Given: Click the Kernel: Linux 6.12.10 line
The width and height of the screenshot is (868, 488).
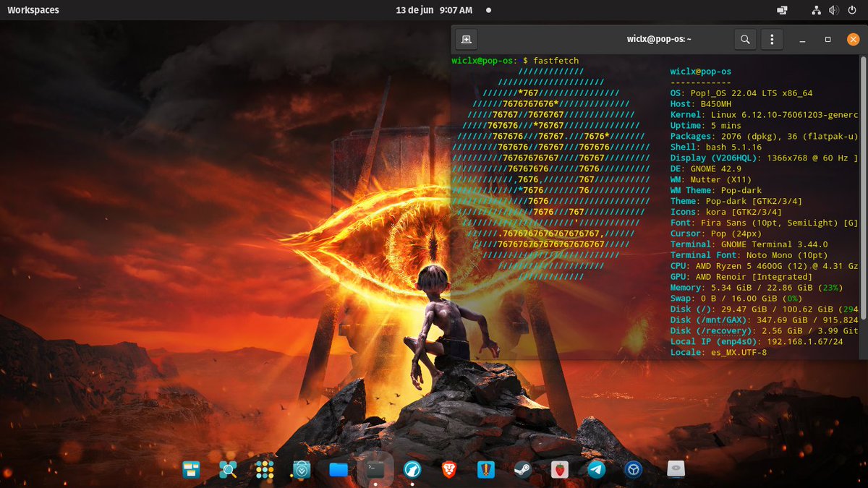Looking at the screenshot, I should coord(764,115).
